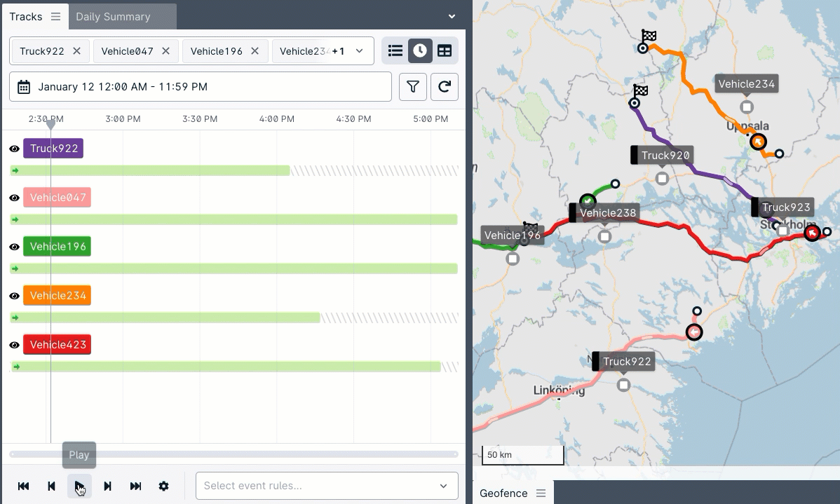This screenshot has height=504, width=840.
Task: Switch to the table grid view
Action: pos(445,50)
